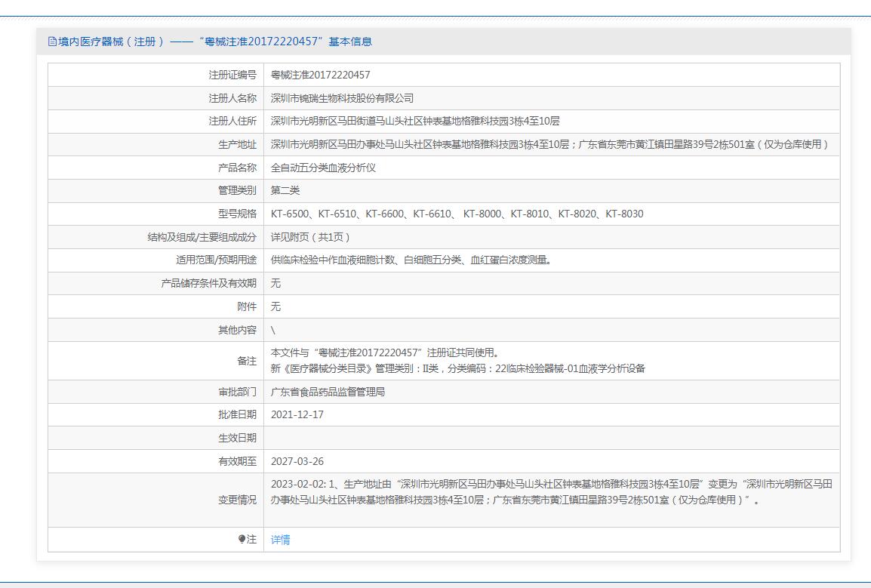Click the 注册人住所 address value
The image size is (871, 588).
(x=415, y=122)
